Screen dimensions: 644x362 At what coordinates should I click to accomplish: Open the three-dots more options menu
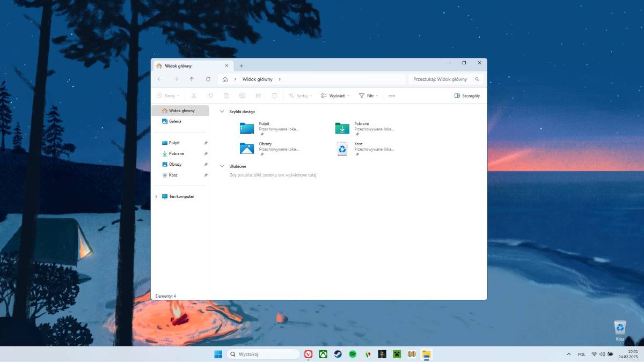pyautogui.click(x=392, y=95)
